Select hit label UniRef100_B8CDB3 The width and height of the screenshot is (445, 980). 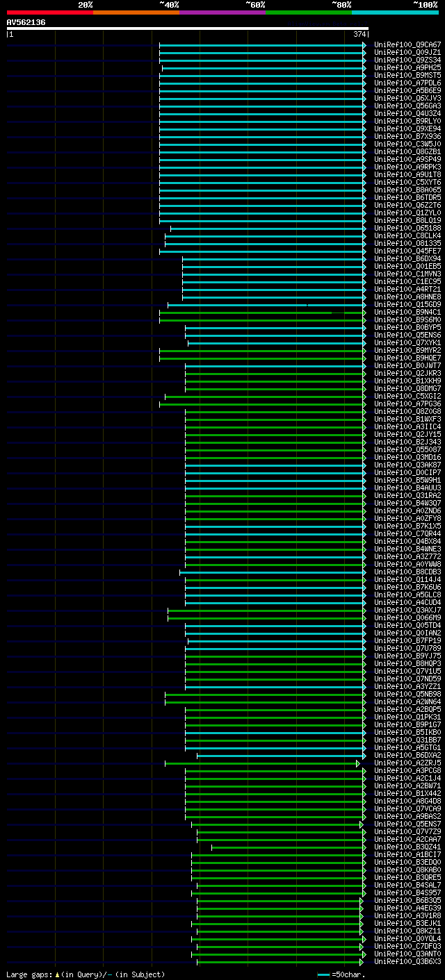(407, 572)
